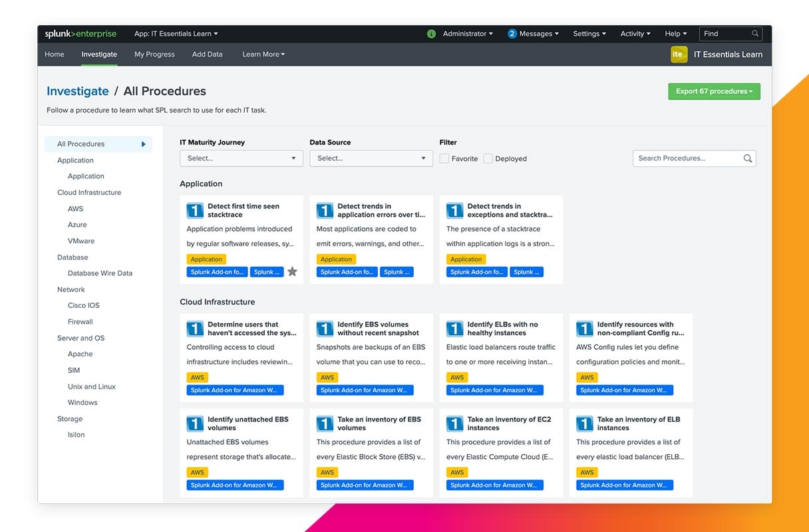Open the Add Data tab
Viewport: 809px width, 532px height.
click(208, 55)
